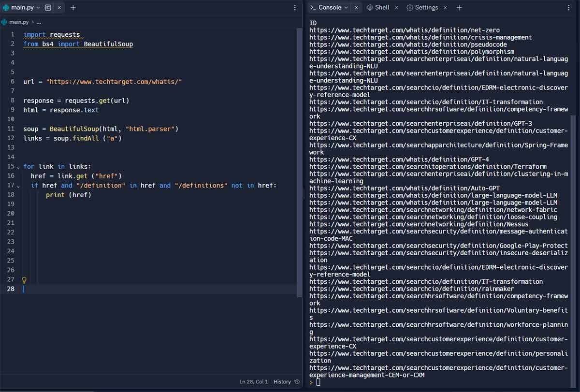The height and width of the screenshot is (392, 580).
Task: Collapse the if block at line 17
Action: coord(18,185)
